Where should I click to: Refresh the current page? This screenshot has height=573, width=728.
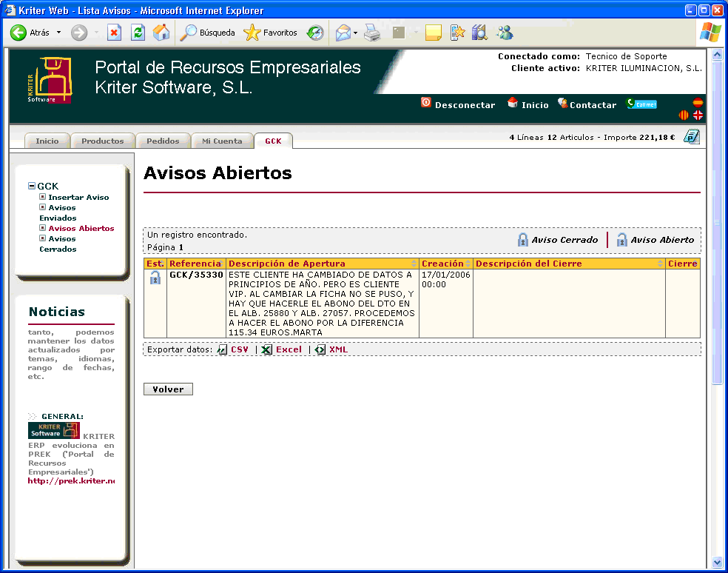[x=138, y=33]
